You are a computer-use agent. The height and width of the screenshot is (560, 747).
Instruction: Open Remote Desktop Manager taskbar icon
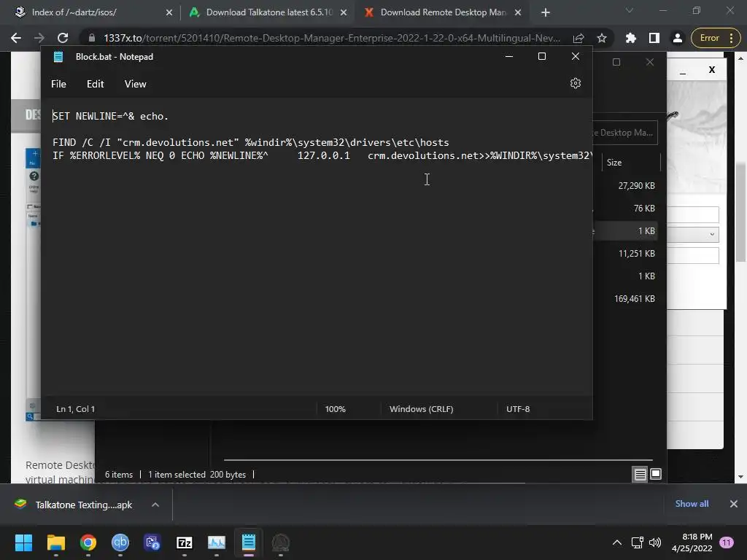pos(152,542)
